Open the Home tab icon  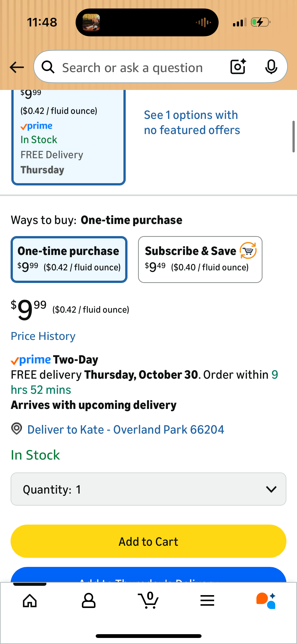30,601
